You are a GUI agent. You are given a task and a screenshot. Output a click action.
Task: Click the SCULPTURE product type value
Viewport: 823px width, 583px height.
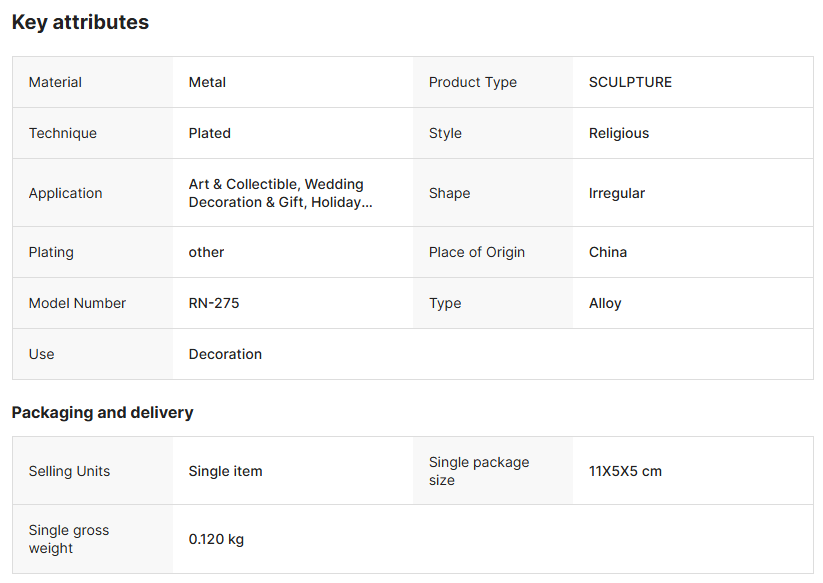pos(630,82)
